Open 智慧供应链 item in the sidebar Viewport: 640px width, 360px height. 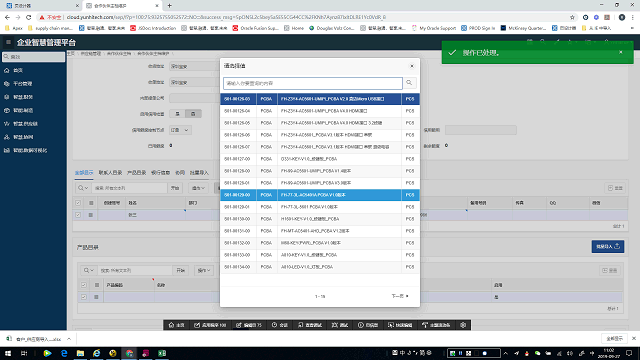tap(25, 124)
